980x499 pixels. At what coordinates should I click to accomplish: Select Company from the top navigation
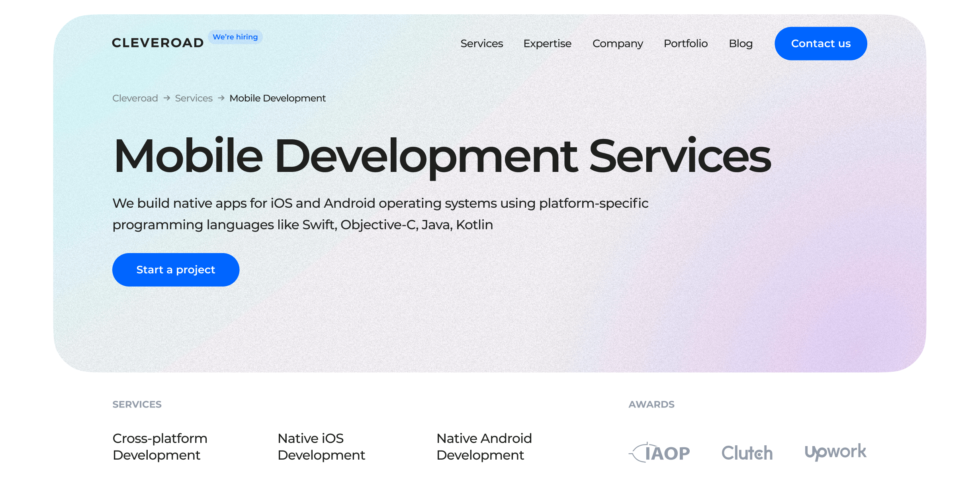pos(618,44)
